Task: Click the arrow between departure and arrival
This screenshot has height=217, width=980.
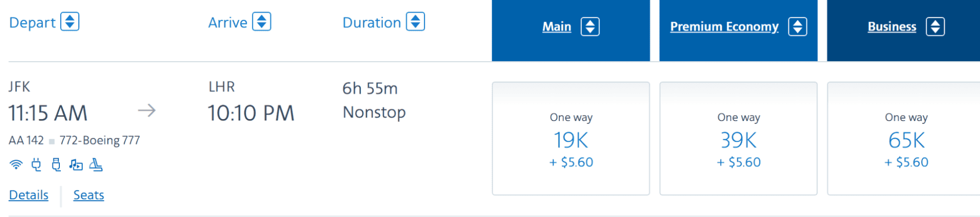Action: pos(147,111)
